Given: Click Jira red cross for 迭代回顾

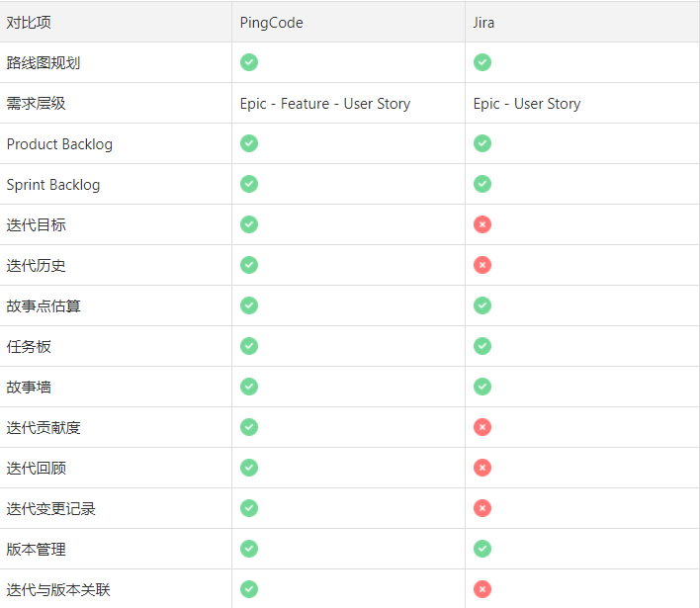Looking at the screenshot, I should [482, 468].
